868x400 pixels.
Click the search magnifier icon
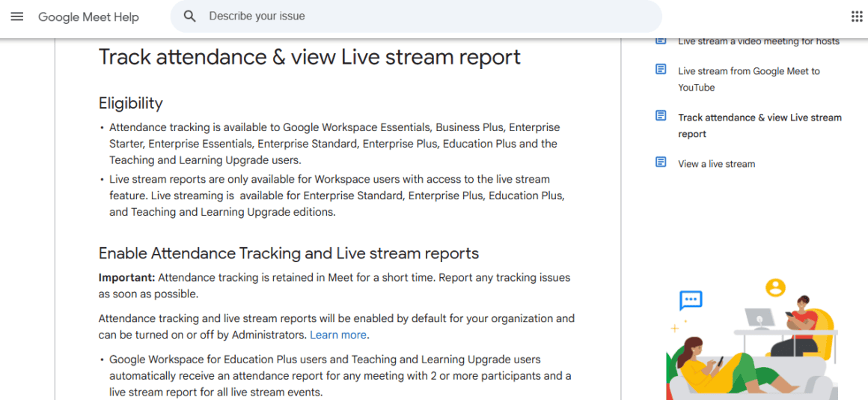(190, 16)
